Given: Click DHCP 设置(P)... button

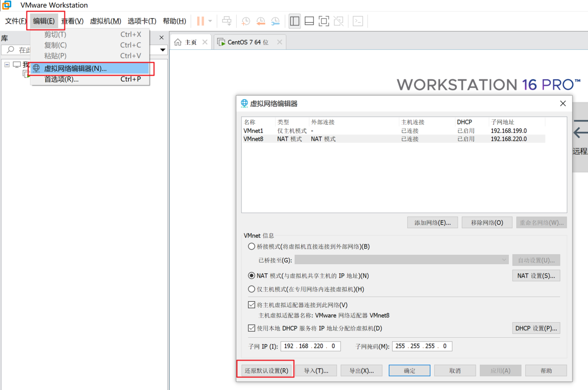Looking at the screenshot, I should click(x=536, y=328).
